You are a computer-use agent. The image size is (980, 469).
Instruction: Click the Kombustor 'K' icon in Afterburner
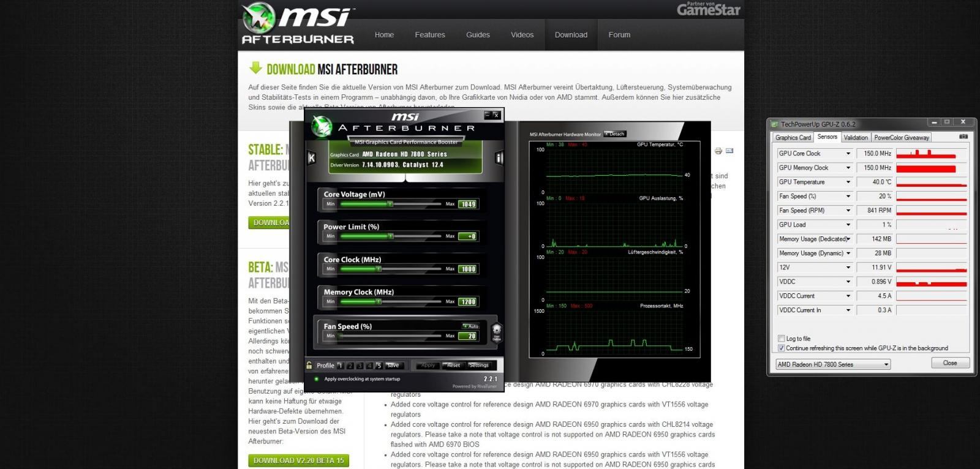pos(311,158)
